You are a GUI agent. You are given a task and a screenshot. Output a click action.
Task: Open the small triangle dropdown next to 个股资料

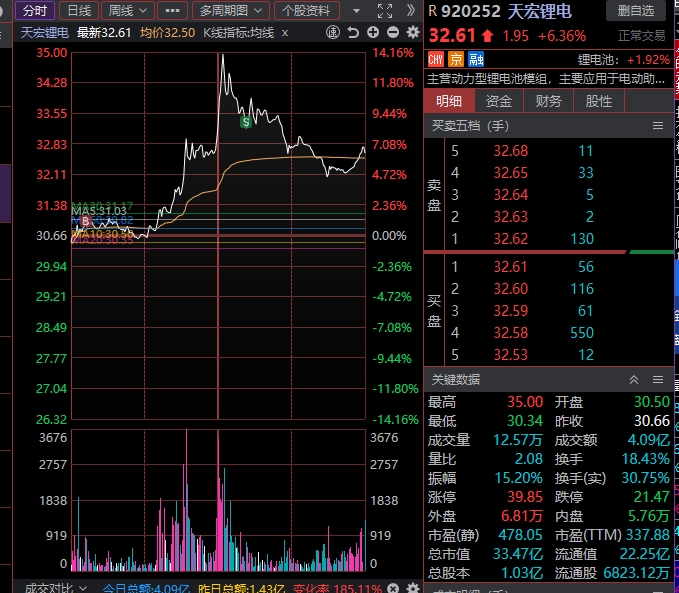tap(356, 11)
